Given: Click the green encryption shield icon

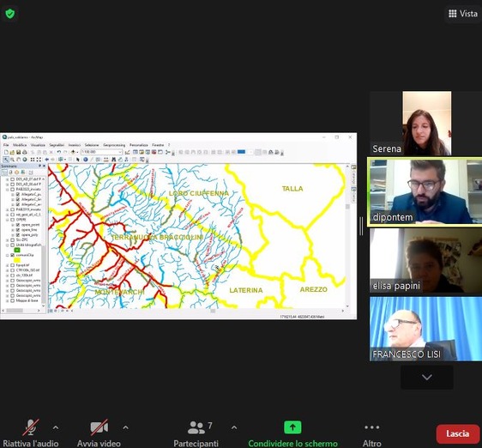Looking at the screenshot, I should tap(9, 14).
